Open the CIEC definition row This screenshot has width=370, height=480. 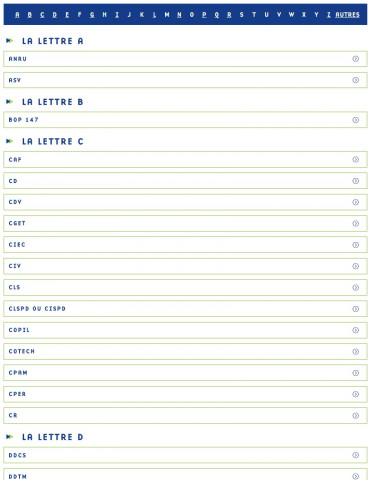tap(185, 245)
